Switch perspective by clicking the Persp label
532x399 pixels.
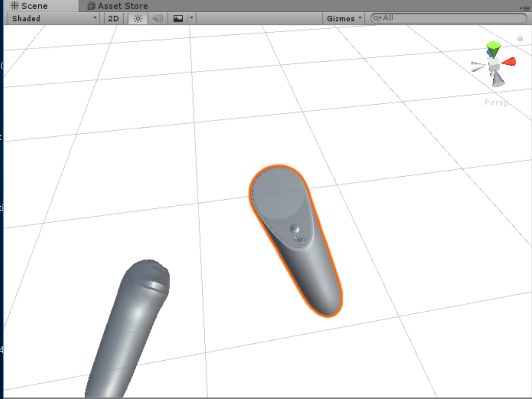[x=497, y=102]
